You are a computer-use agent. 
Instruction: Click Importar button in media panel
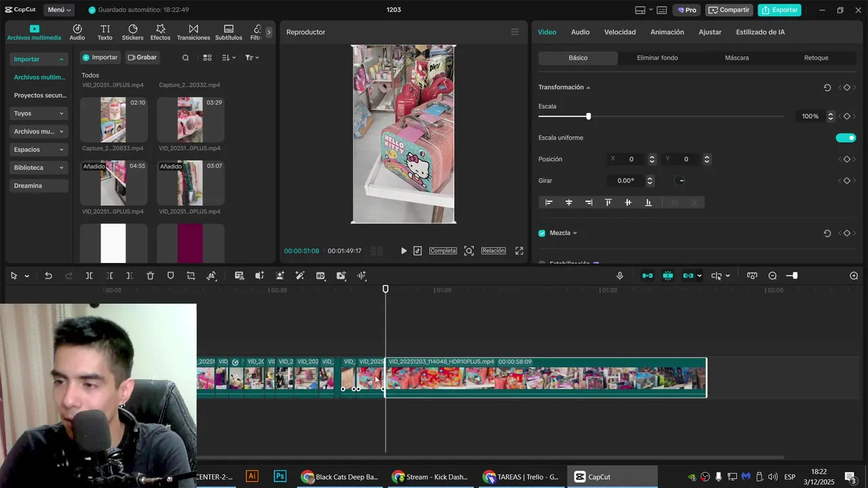(100, 58)
